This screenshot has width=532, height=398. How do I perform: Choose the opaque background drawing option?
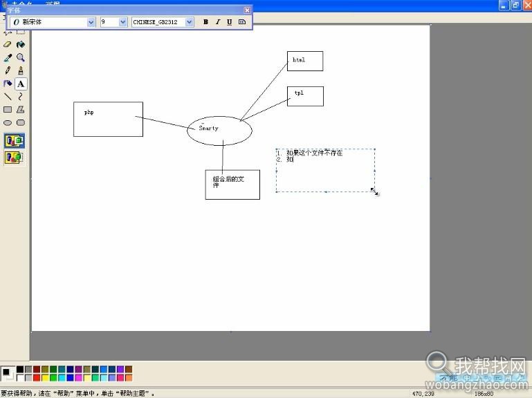tap(15, 141)
